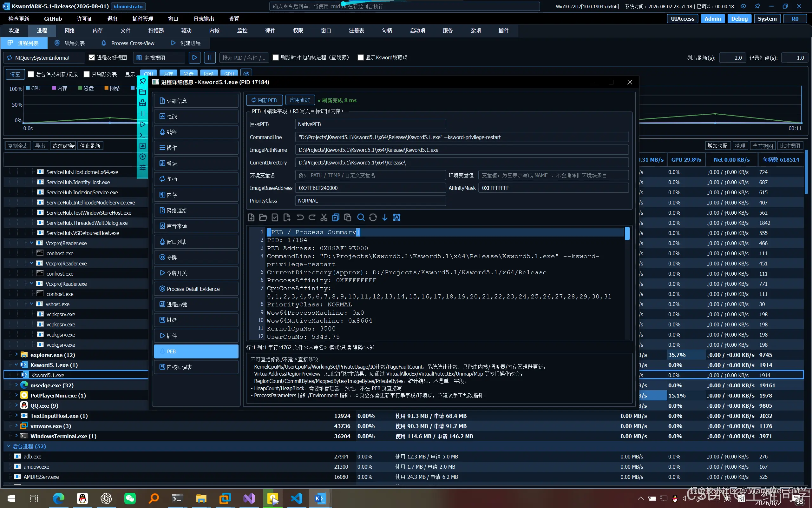The height and width of the screenshot is (508, 812).
Task: Enable 显示Ksword隐藏项 checkbox
Action: (x=360, y=57)
